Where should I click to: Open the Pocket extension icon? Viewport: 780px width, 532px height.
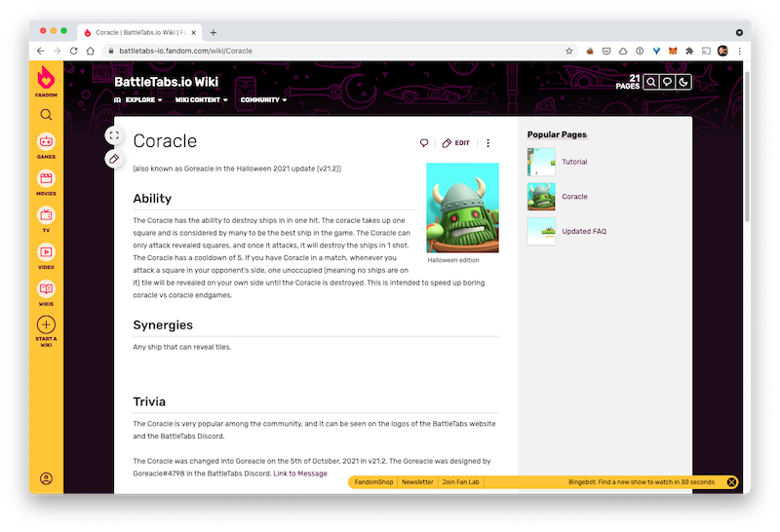(606, 51)
